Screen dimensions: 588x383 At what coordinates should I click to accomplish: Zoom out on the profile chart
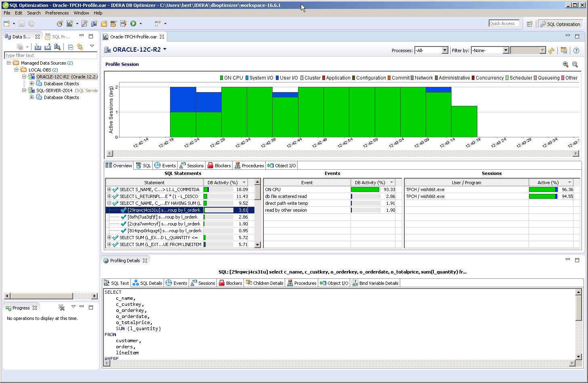pyautogui.click(x=575, y=64)
